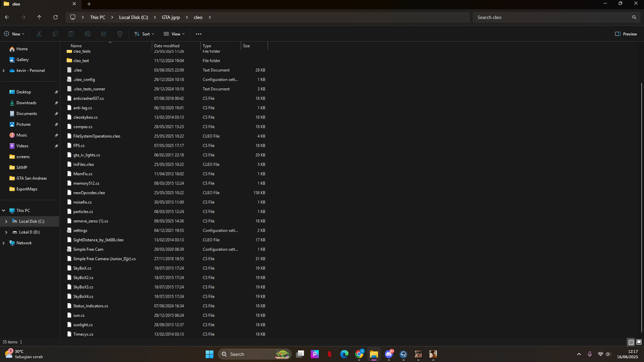Go forward in folder history

(x=23, y=17)
